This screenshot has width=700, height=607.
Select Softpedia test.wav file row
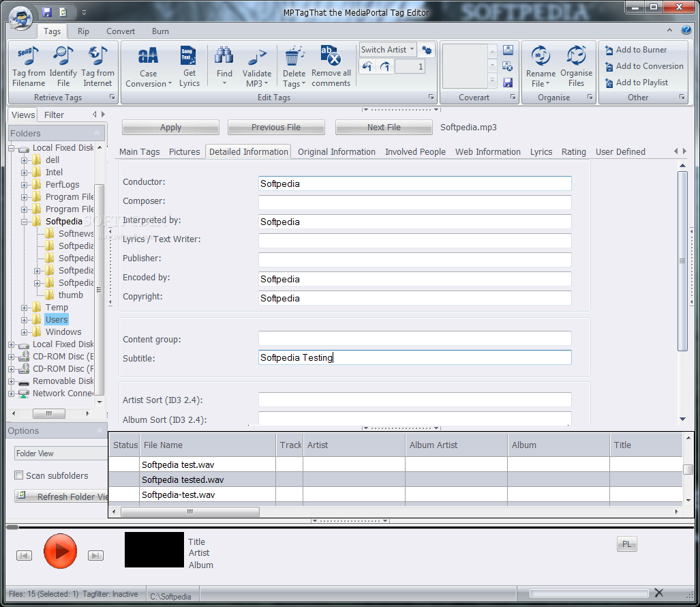tap(395, 464)
